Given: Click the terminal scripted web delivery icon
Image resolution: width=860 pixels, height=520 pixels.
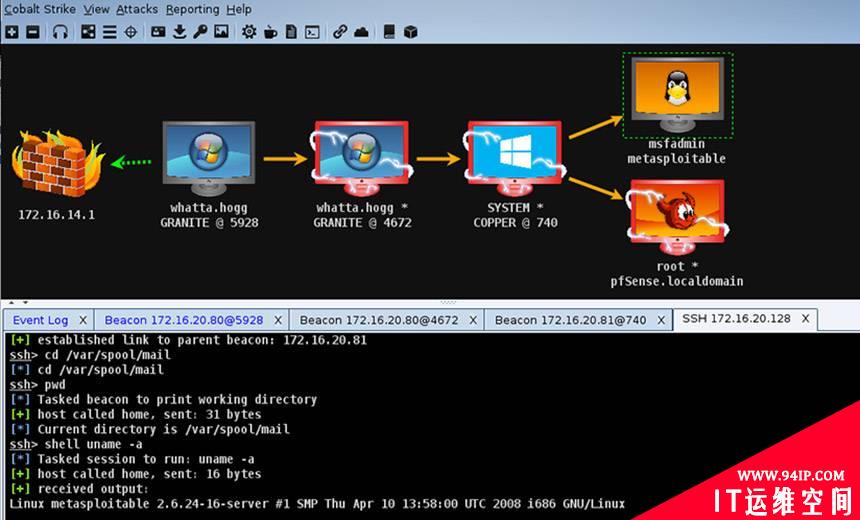Looking at the screenshot, I should click(312, 32).
